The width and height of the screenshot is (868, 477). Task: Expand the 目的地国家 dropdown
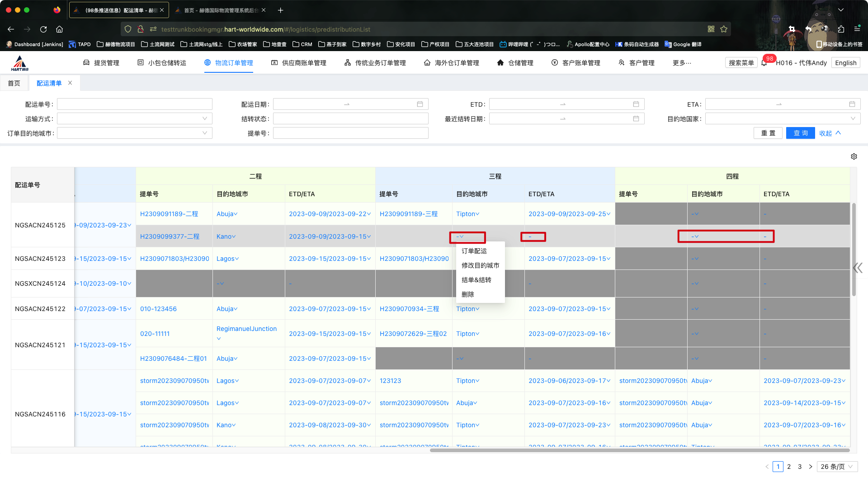coord(782,119)
